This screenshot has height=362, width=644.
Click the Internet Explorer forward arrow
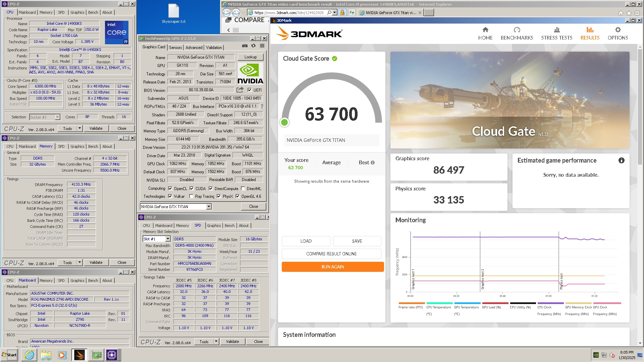(x=236, y=12)
